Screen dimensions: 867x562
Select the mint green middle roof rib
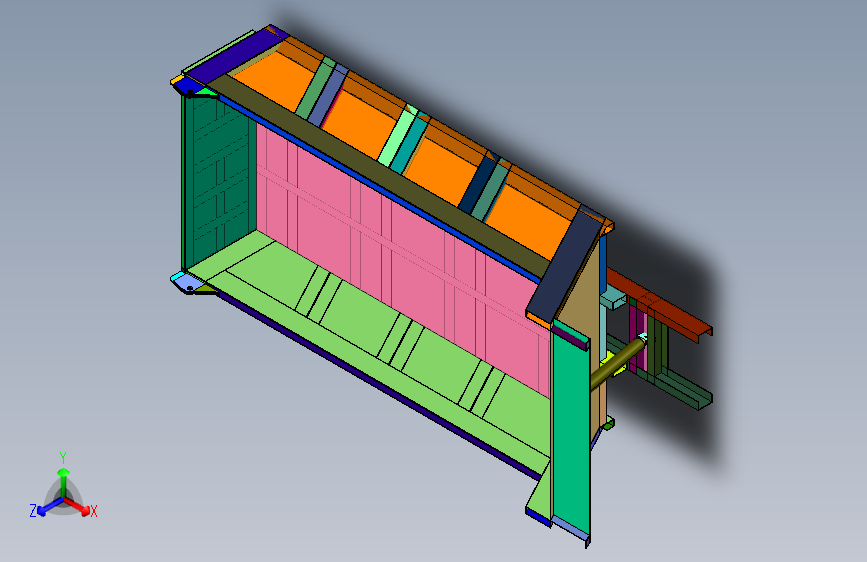(x=399, y=136)
